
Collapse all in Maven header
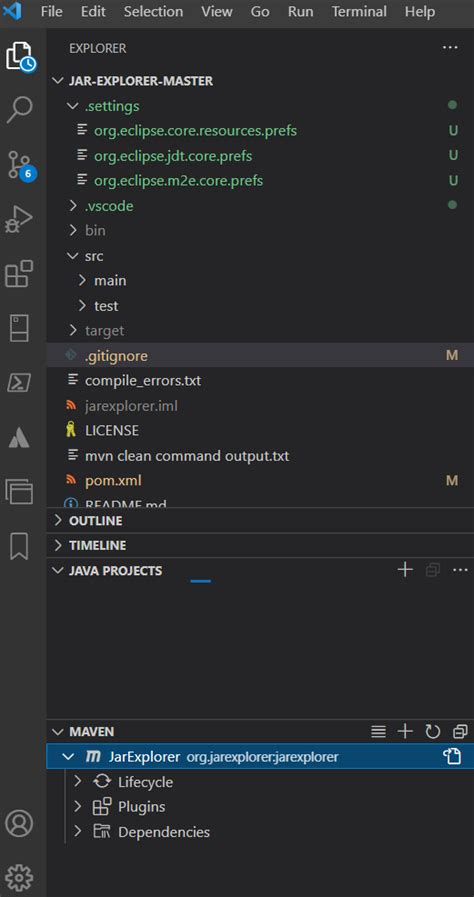click(x=460, y=732)
